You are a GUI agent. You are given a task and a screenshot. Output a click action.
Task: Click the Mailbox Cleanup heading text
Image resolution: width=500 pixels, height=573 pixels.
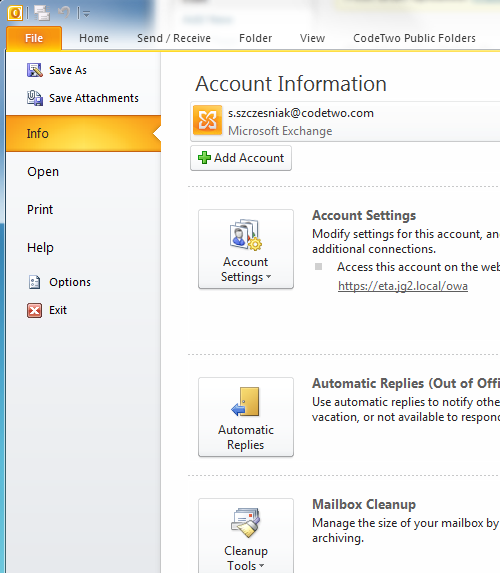[x=364, y=504]
